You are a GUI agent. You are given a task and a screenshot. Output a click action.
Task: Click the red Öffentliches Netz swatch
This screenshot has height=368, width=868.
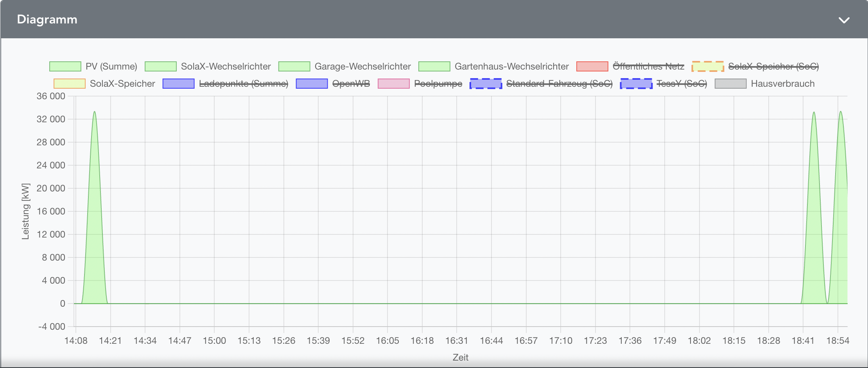(x=592, y=66)
